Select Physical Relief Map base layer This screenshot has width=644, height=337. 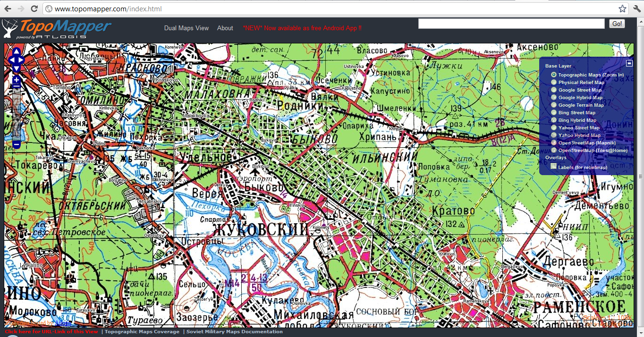pyautogui.click(x=554, y=83)
